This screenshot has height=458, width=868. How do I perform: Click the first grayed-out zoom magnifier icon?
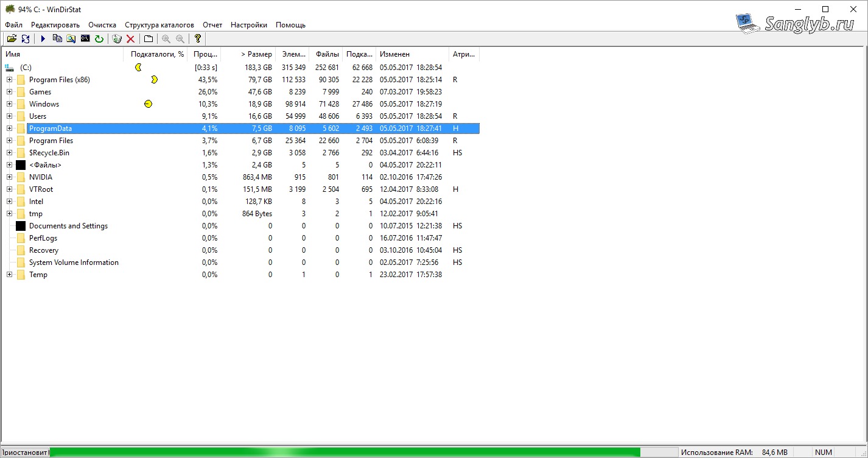[x=166, y=38]
